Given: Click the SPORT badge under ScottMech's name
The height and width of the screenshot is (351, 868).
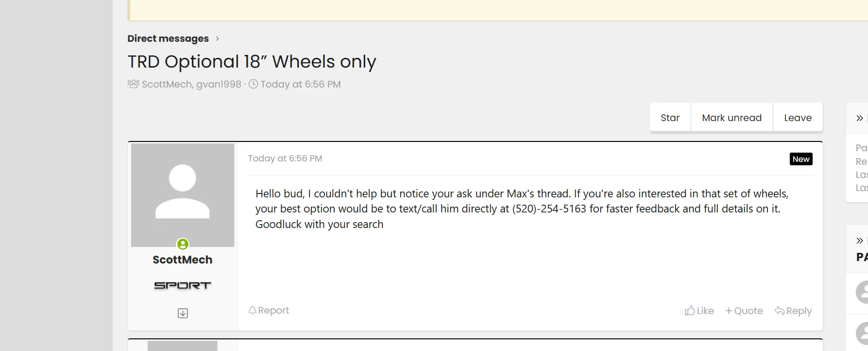Looking at the screenshot, I should (183, 286).
